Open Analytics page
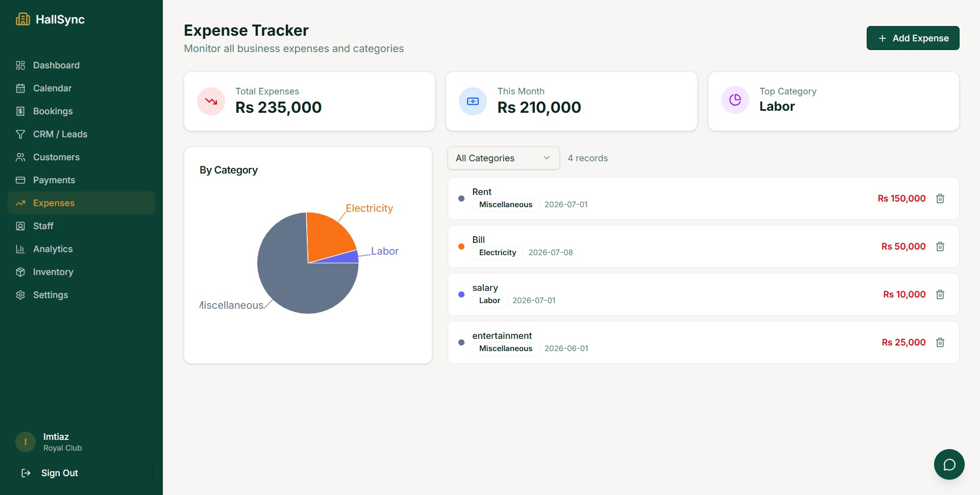Image resolution: width=980 pixels, height=495 pixels. click(81, 249)
